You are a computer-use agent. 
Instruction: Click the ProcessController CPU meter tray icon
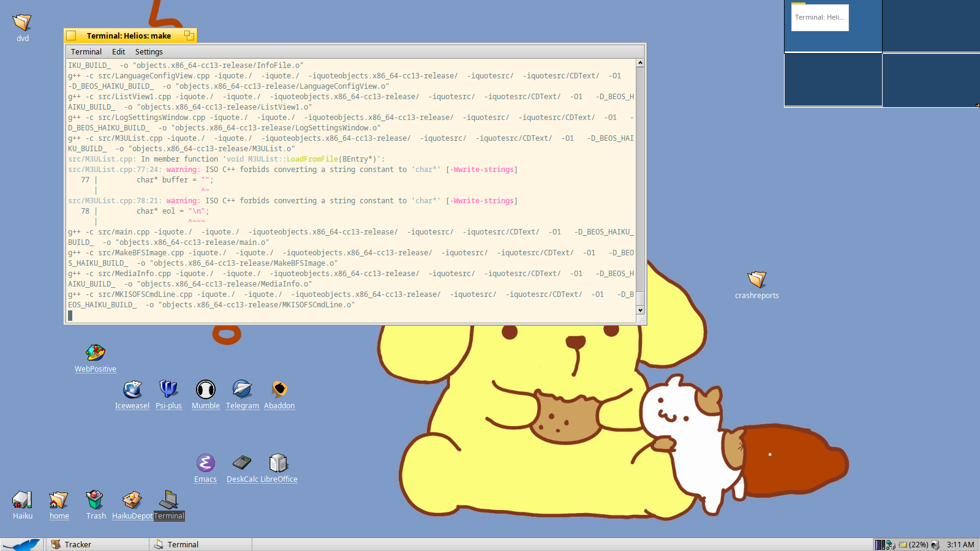[880, 545]
